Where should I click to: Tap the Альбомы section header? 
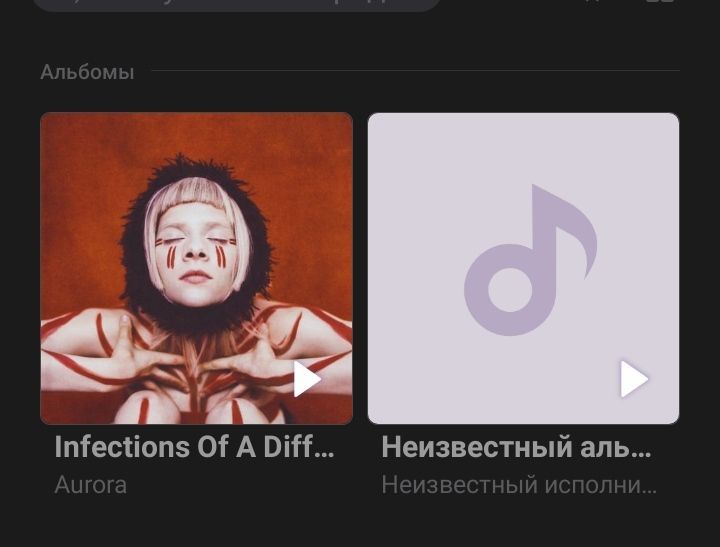click(x=87, y=72)
